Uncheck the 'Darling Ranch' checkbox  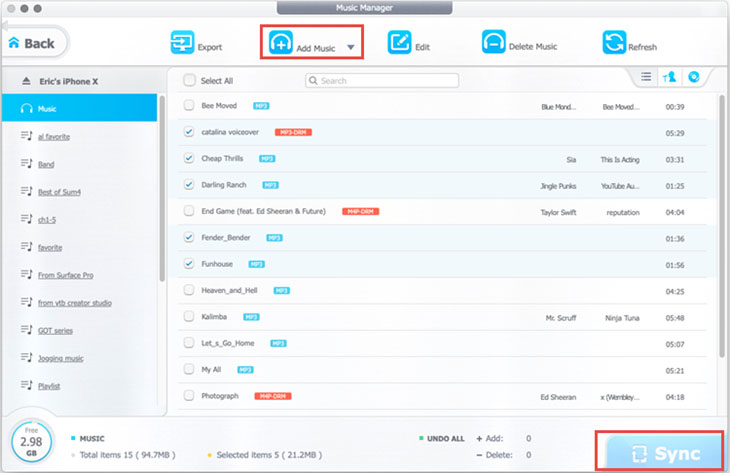coord(189,185)
